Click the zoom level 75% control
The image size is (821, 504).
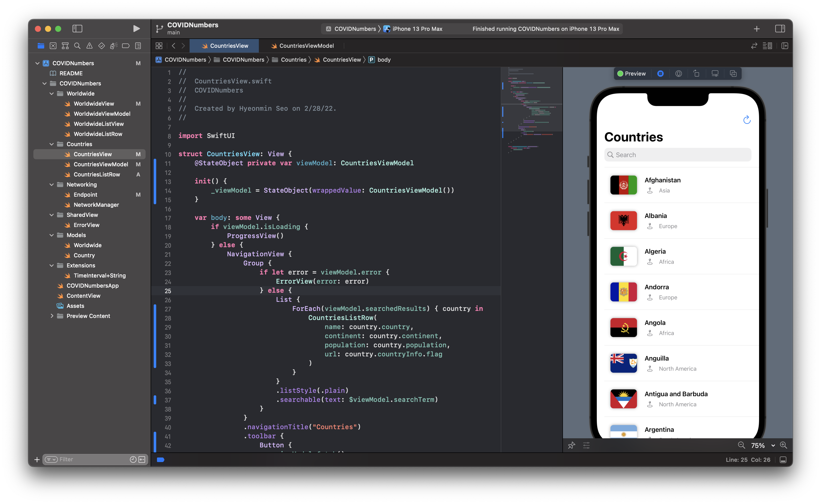759,445
